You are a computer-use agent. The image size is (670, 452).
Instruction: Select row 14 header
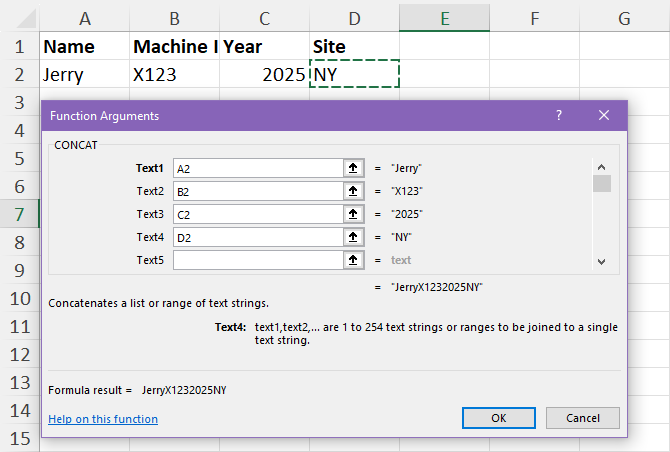tap(20, 411)
